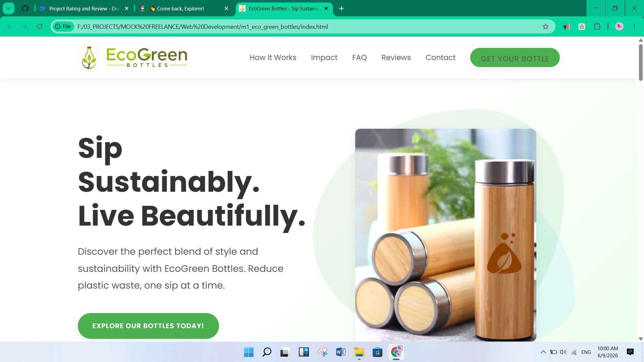Go to How It Works section
Image resolution: width=644 pixels, height=362 pixels.
pyautogui.click(x=273, y=57)
